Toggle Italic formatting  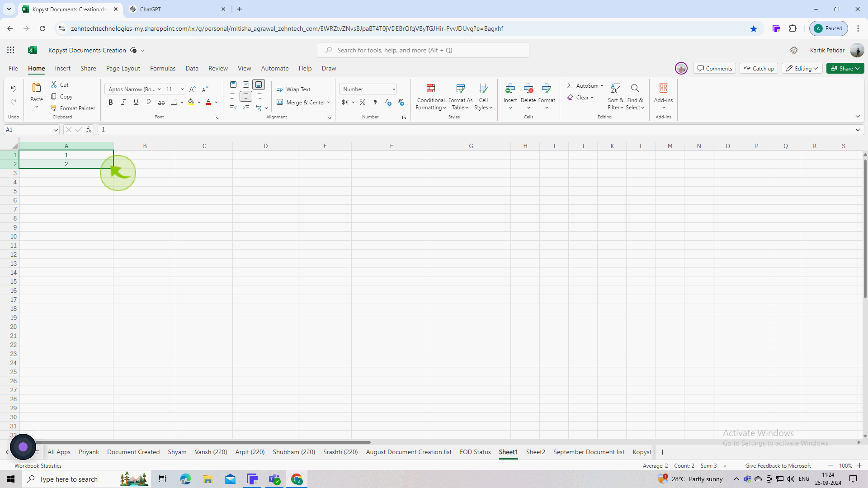click(123, 102)
